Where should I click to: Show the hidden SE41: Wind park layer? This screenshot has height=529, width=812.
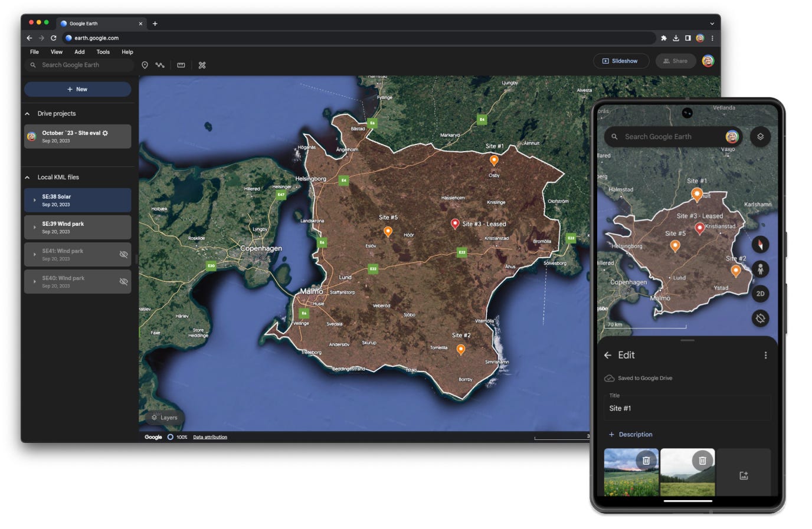pyautogui.click(x=123, y=254)
